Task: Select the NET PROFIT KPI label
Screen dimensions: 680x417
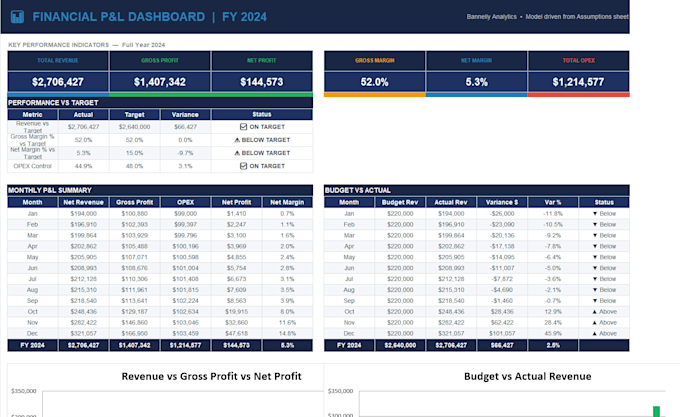Action: (262, 61)
